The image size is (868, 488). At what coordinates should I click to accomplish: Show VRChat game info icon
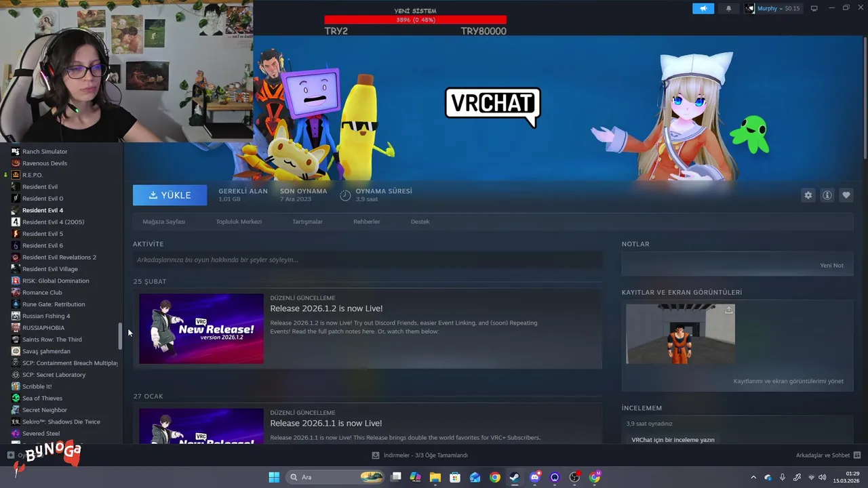point(827,195)
